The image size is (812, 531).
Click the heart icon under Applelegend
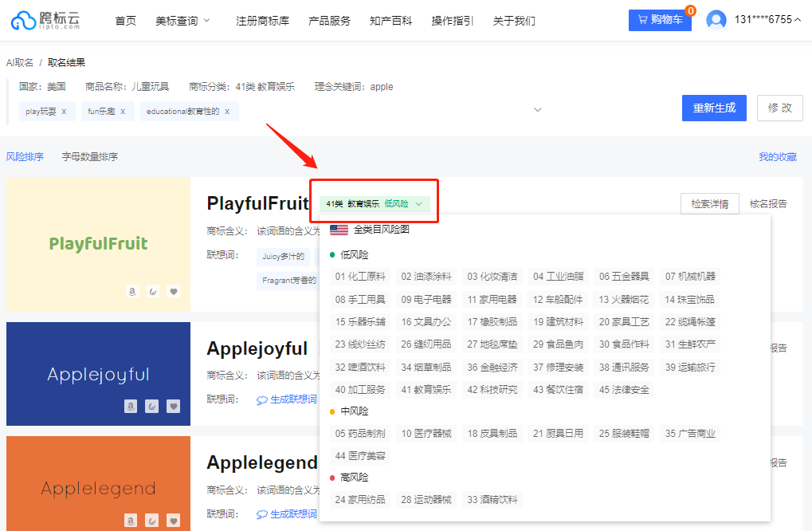pyautogui.click(x=173, y=520)
